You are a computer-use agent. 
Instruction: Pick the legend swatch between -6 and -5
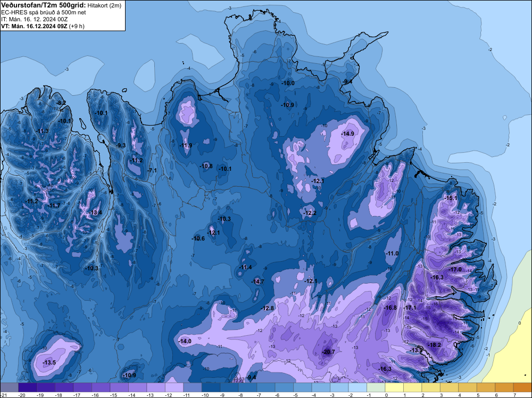[284, 387]
